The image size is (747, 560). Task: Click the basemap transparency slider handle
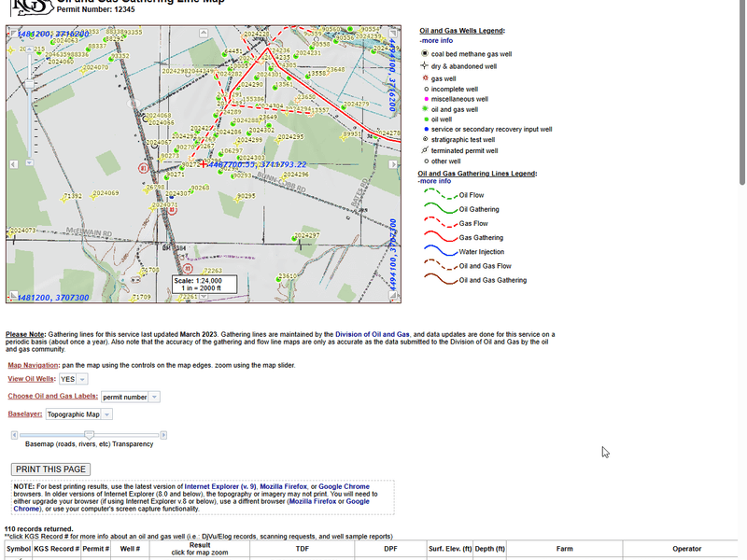(89, 435)
